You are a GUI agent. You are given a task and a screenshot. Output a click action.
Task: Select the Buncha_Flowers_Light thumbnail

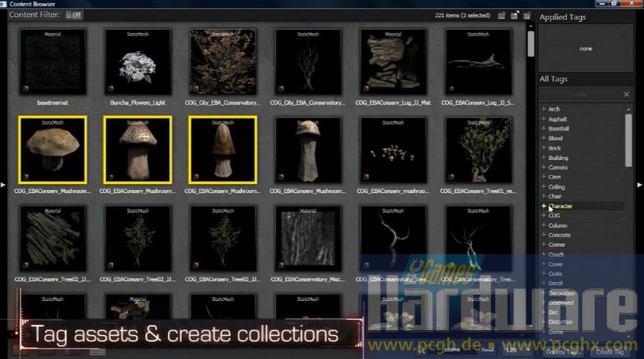coord(137,62)
